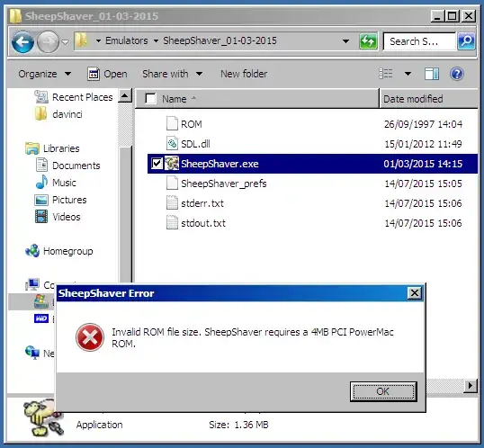Open recent pages dropdown next to Forward
The image size is (484, 448).
65,41
